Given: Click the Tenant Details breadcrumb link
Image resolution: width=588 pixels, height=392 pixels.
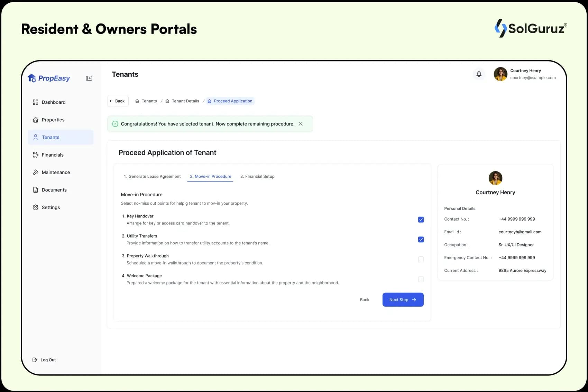Looking at the screenshot, I should pyautogui.click(x=185, y=101).
